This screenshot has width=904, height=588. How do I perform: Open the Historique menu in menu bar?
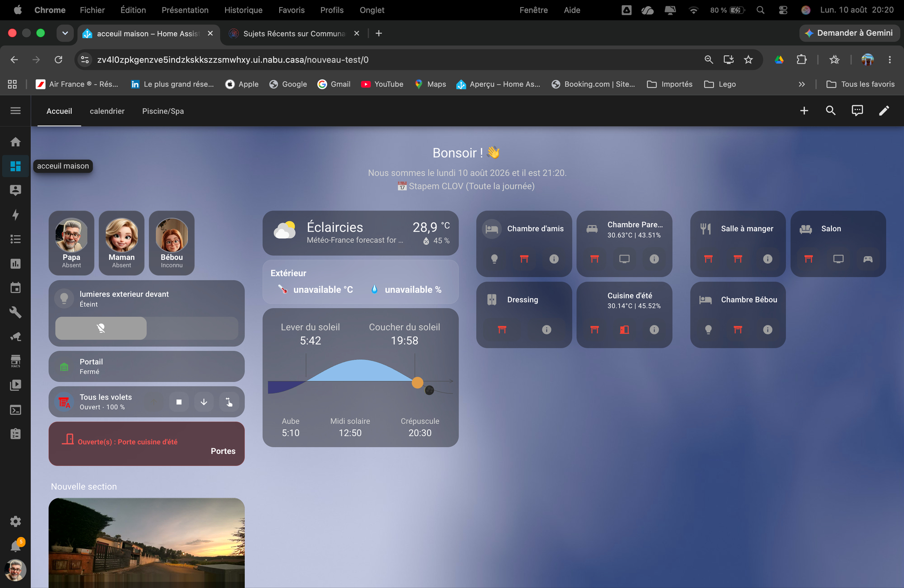[x=243, y=10]
